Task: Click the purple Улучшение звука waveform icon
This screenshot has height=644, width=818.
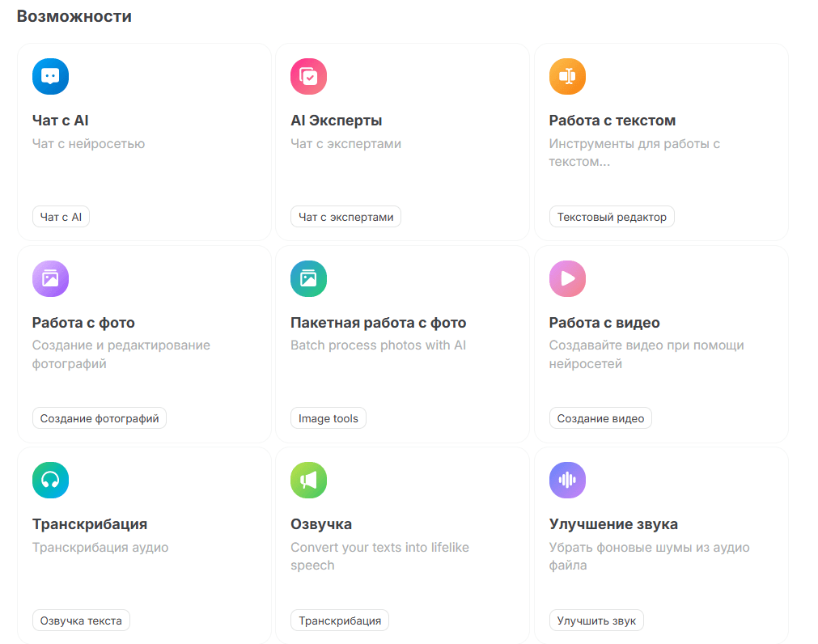Action: pyautogui.click(x=567, y=481)
